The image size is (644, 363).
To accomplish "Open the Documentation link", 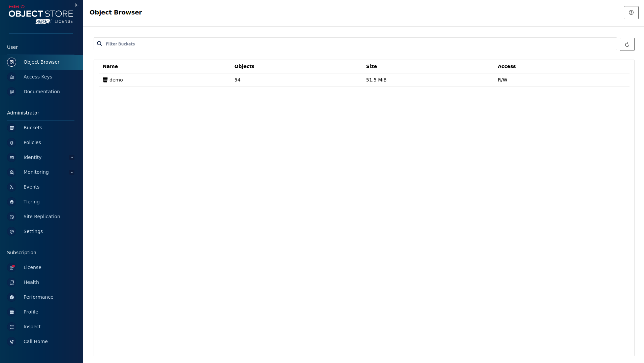I will (x=41, y=92).
